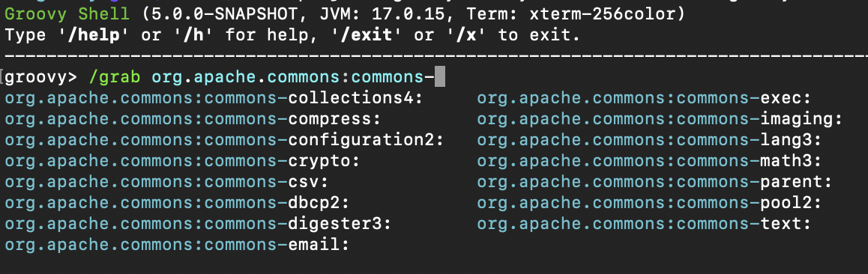
Task: Click the /grab command in prompt
Action: point(114,77)
